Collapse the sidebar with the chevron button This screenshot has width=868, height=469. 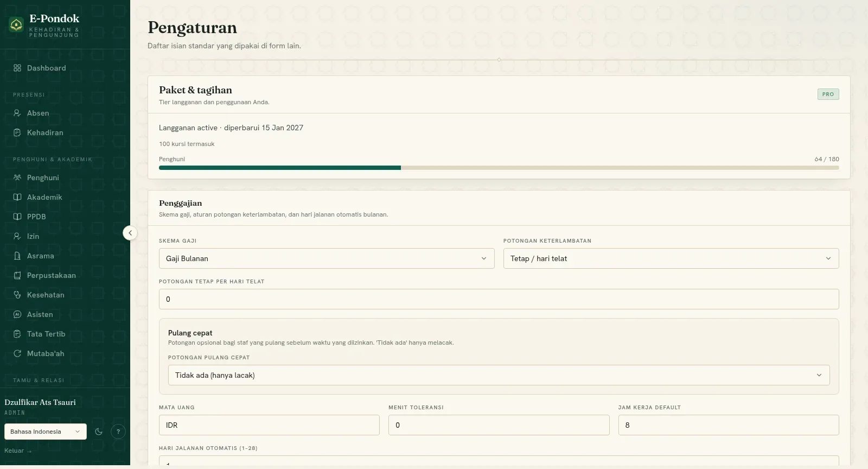(130, 233)
